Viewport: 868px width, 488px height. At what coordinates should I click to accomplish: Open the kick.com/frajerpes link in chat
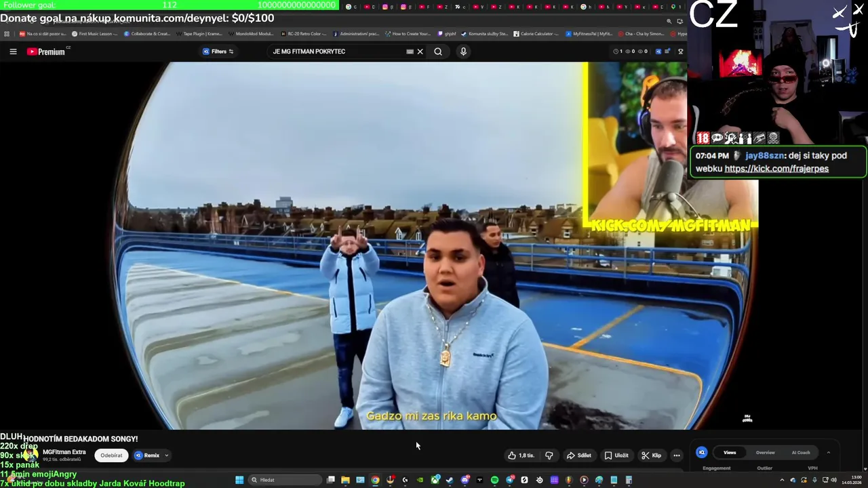(776, 169)
